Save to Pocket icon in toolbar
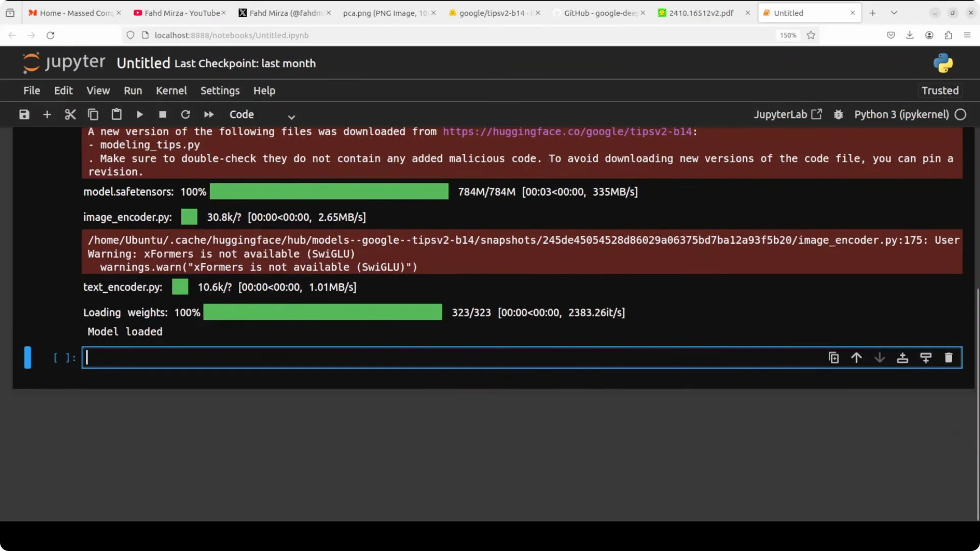 click(891, 35)
